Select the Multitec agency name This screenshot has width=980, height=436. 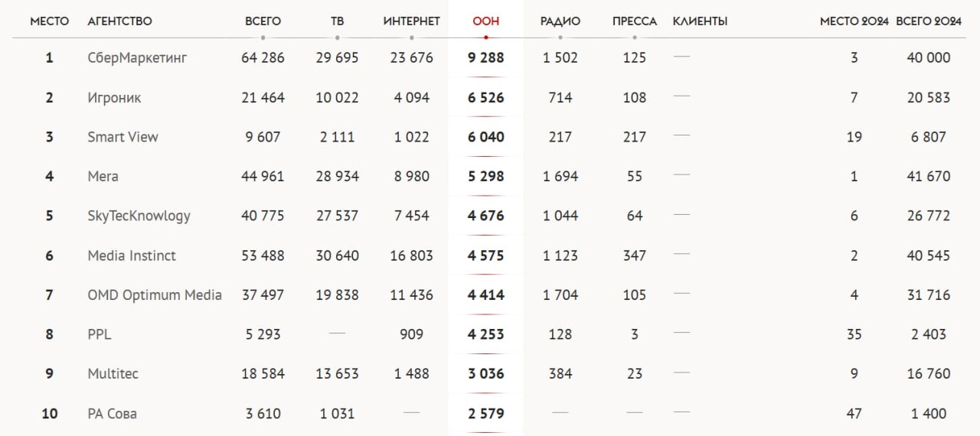113,374
